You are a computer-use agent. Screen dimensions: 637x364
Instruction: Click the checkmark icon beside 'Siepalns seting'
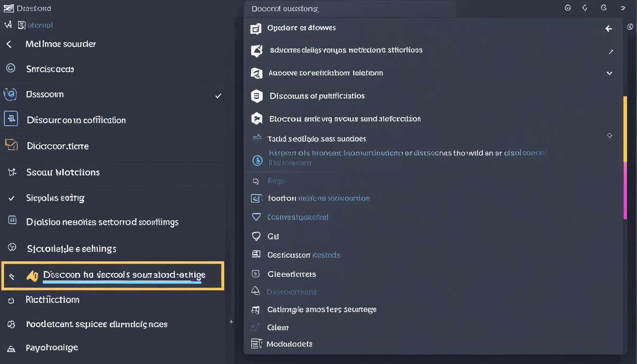pyautogui.click(x=11, y=198)
